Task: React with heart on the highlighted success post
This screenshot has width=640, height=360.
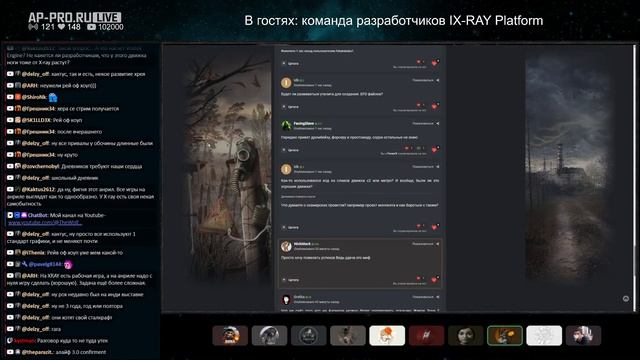Action: coord(435,279)
